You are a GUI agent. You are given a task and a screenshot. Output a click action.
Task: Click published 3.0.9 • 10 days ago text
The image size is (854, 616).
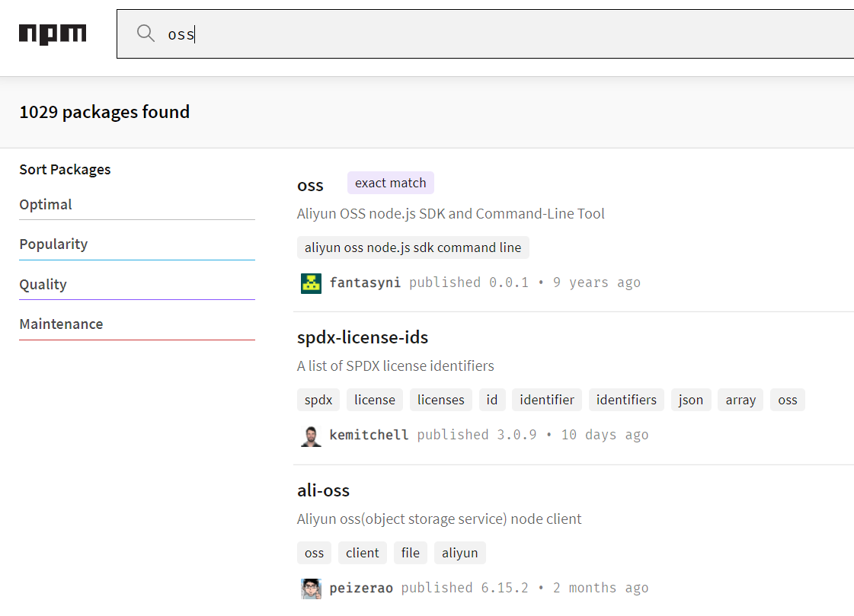click(x=533, y=435)
